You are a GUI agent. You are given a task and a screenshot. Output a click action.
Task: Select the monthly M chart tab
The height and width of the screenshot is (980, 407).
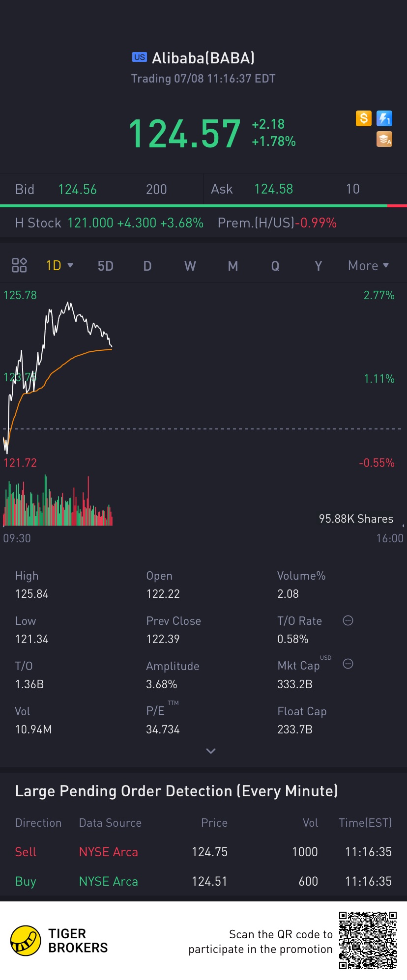(233, 266)
